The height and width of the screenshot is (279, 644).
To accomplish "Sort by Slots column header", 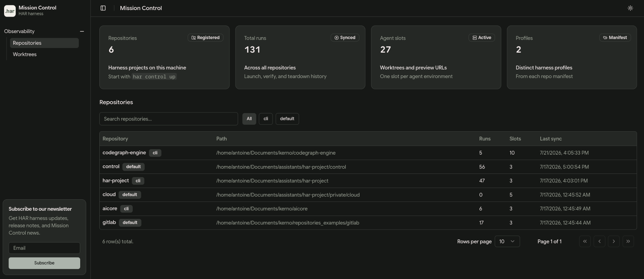I will coord(515,139).
